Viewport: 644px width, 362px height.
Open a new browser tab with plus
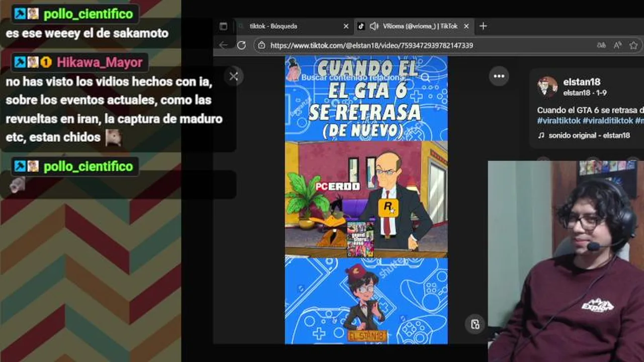click(x=483, y=26)
